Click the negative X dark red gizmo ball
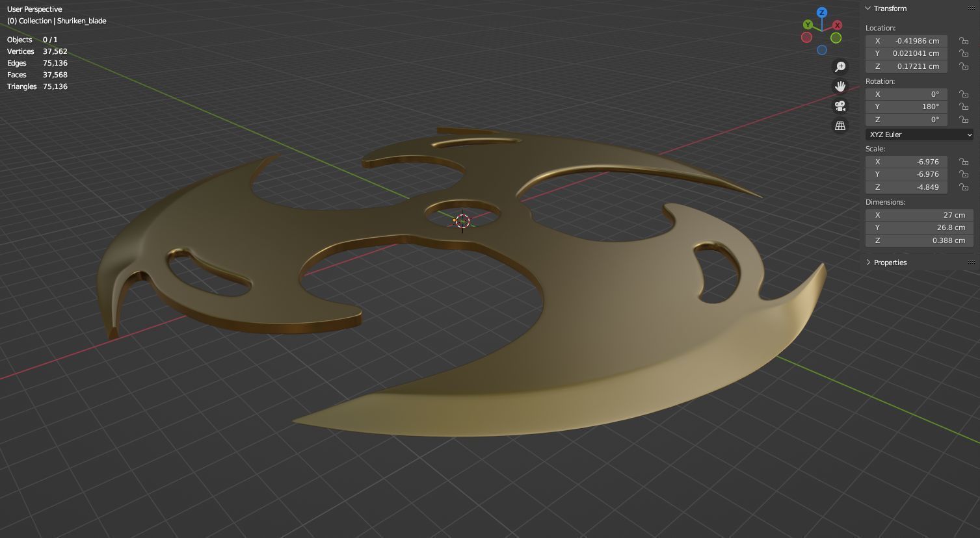 pyautogui.click(x=806, y=38)
